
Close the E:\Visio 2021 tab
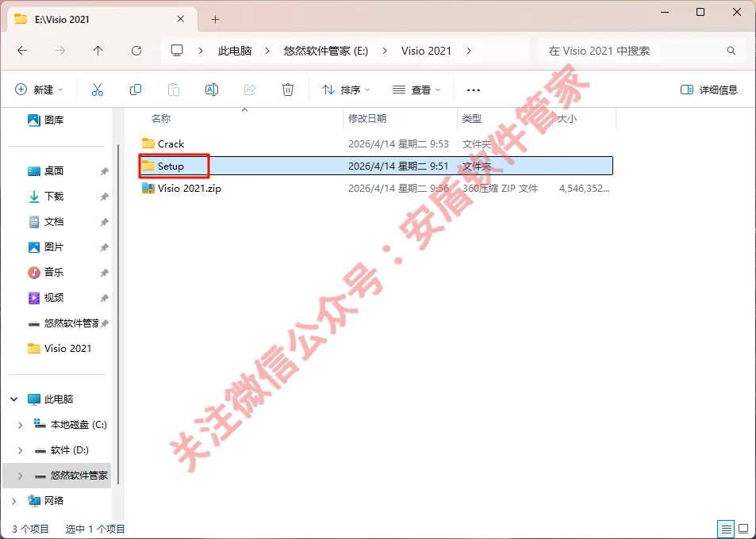(x=180, y=19)
